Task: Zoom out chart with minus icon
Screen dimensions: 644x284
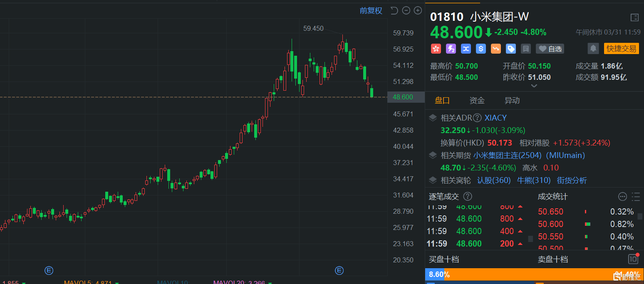Action: 406,11
